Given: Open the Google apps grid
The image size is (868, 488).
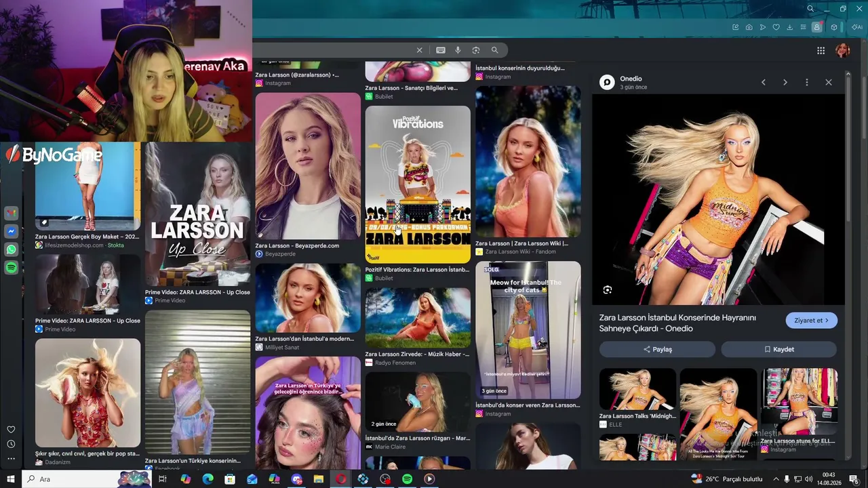Looking at the screenshot, I should [821, 50].
